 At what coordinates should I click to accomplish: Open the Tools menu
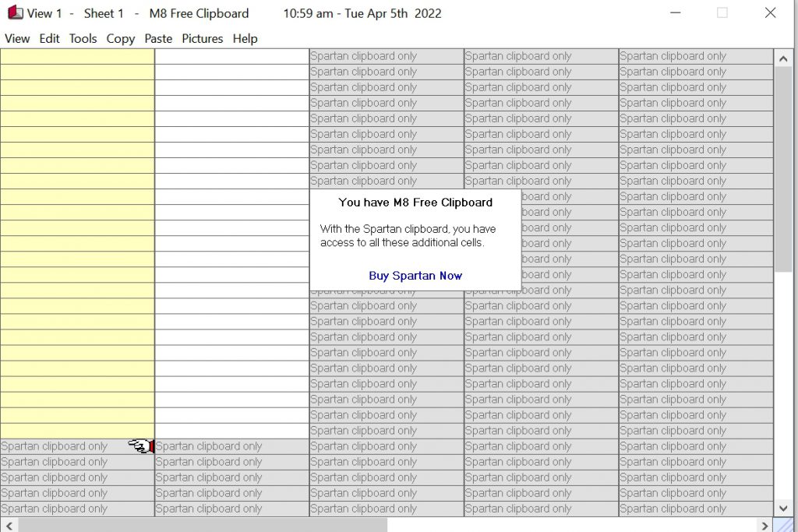[83, 38]
